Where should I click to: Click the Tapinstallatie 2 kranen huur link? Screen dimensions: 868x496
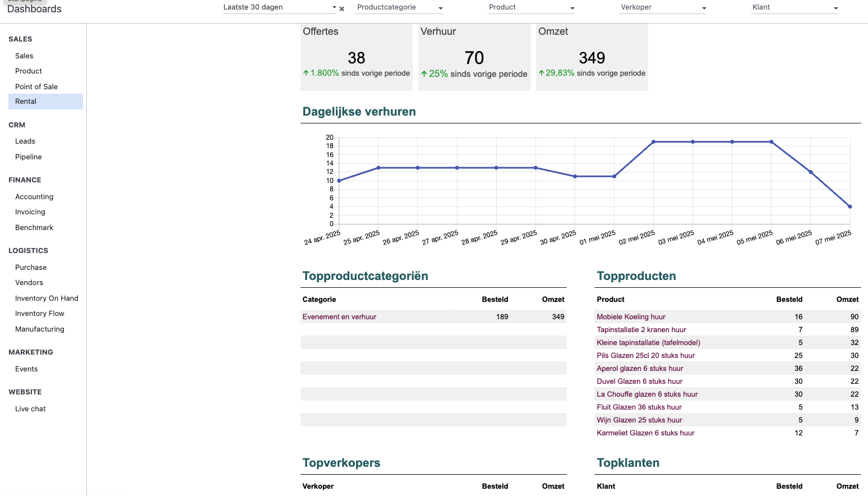pos(641,330)
